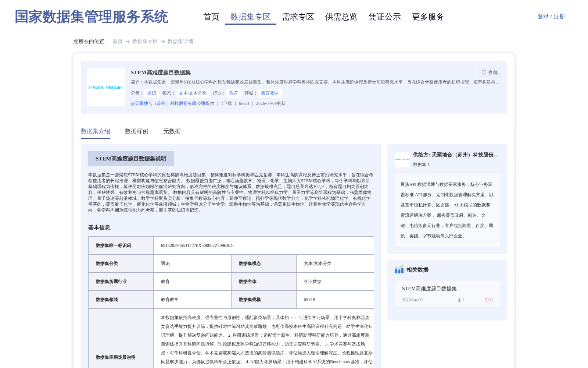588x368 pixels.
Task: Open 需求专区 navigation item
Action: tap(298, 17)
